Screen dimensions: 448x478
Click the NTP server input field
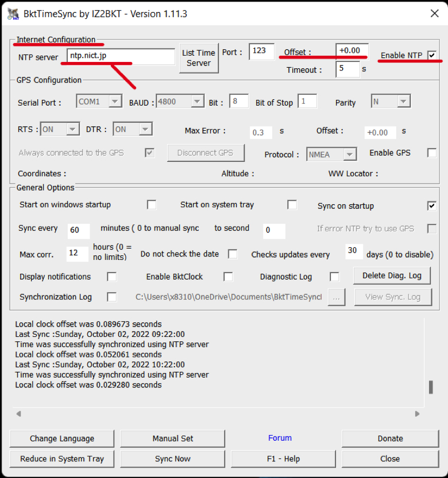121,56
